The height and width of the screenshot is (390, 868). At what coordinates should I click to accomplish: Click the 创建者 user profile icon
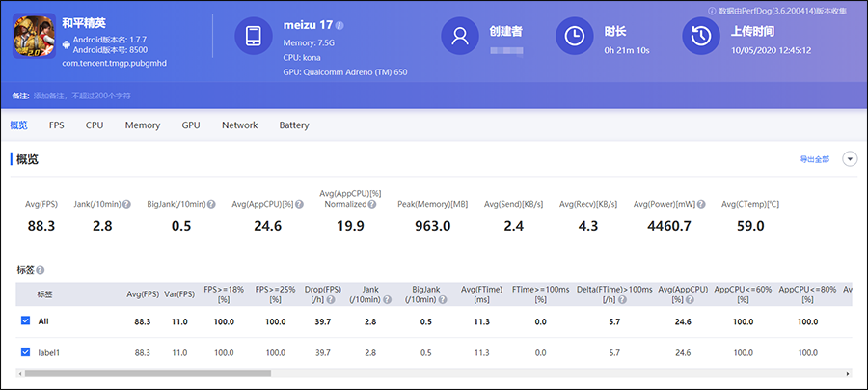[x=461, y=37]
